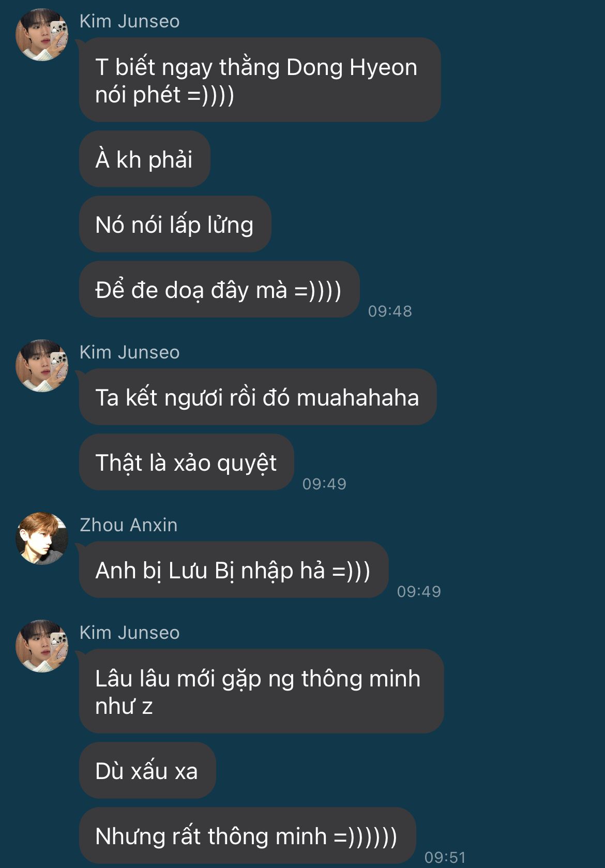Open the first Kim Junseo sender name
This screenshot has width=605, height=868.
[130, 21]
